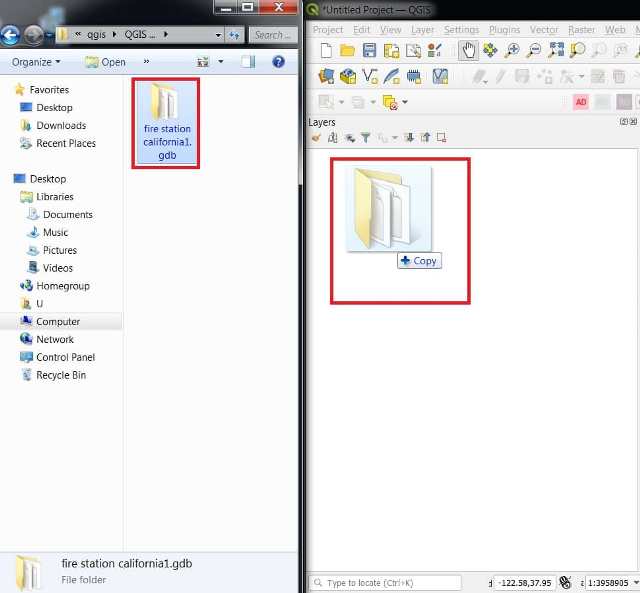
Task: Toggle the render/CRS icon in status bar
Action: pos(565,582)
